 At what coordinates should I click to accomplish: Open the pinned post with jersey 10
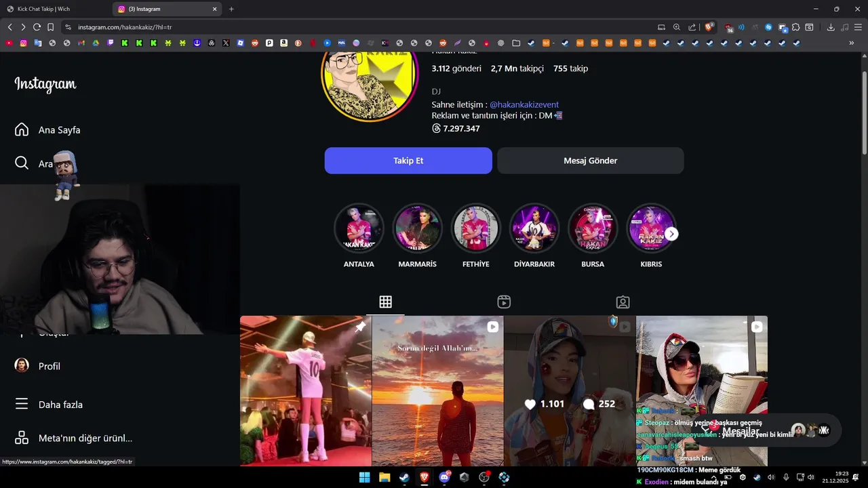coord(306,391)
